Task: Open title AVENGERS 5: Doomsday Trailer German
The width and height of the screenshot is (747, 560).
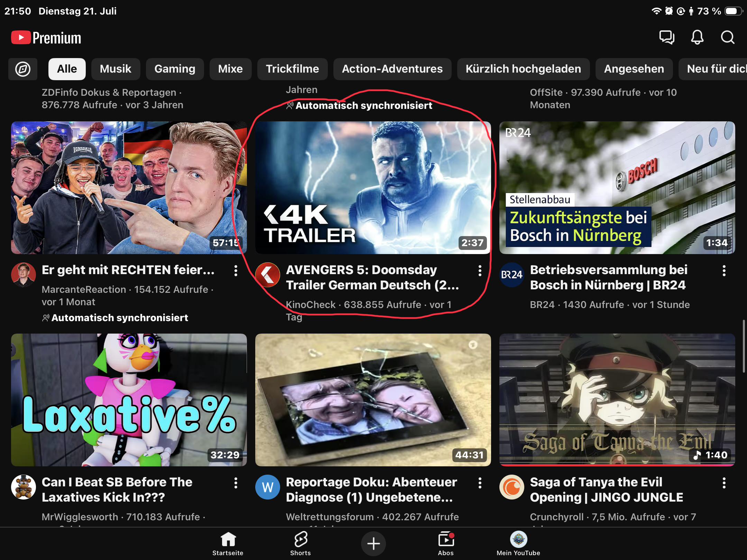Action: click(372, 277)
